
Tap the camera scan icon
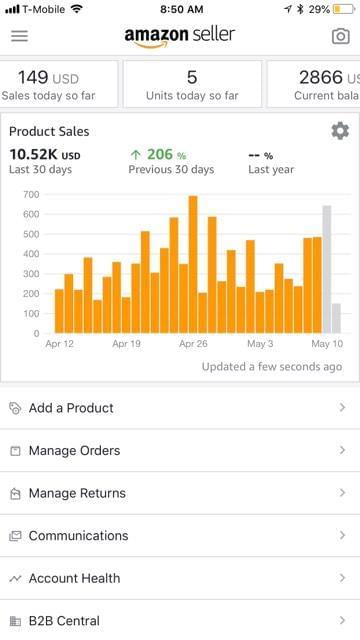click(340, 36)
